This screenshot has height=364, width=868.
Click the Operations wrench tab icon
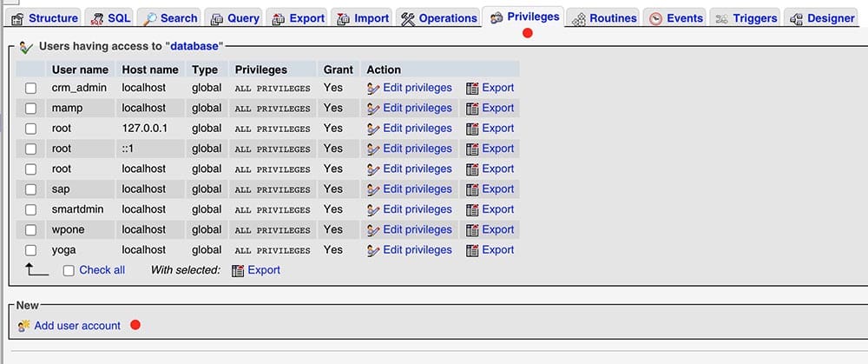(408, 19)
